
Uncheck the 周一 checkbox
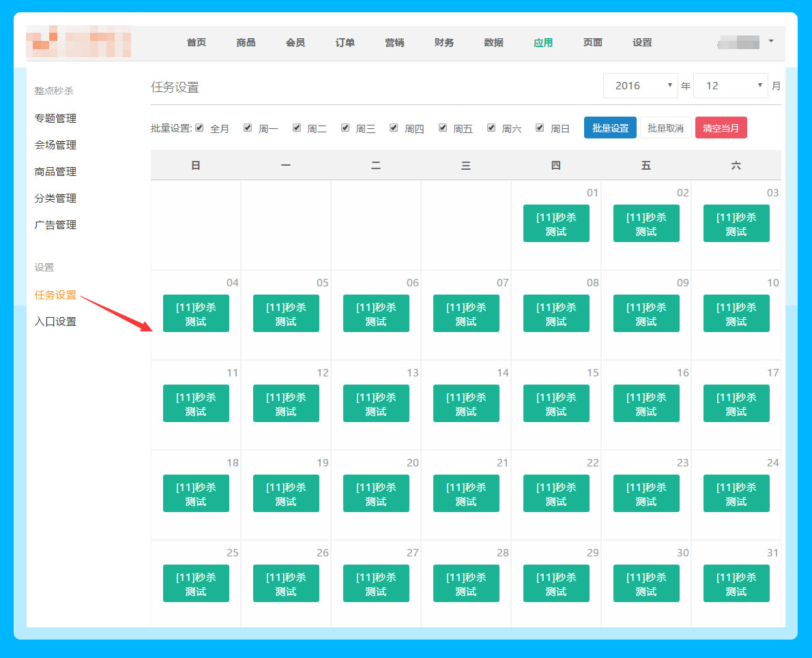248,128
